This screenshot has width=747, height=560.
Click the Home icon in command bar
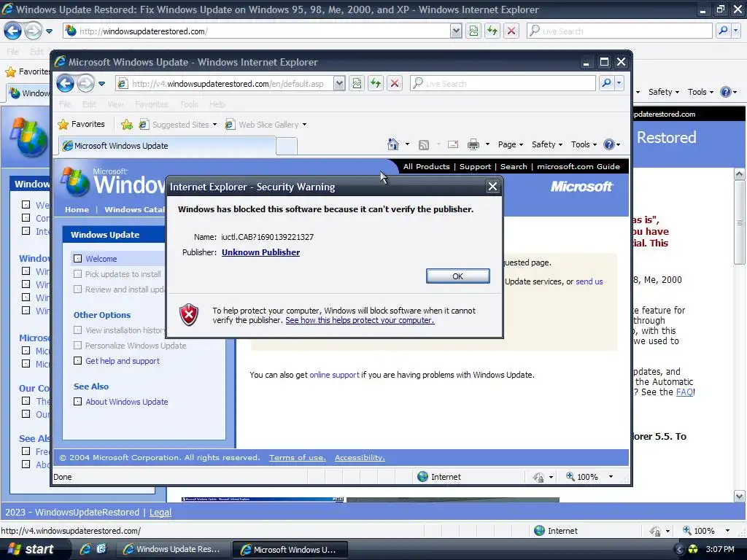coord(393,144)
